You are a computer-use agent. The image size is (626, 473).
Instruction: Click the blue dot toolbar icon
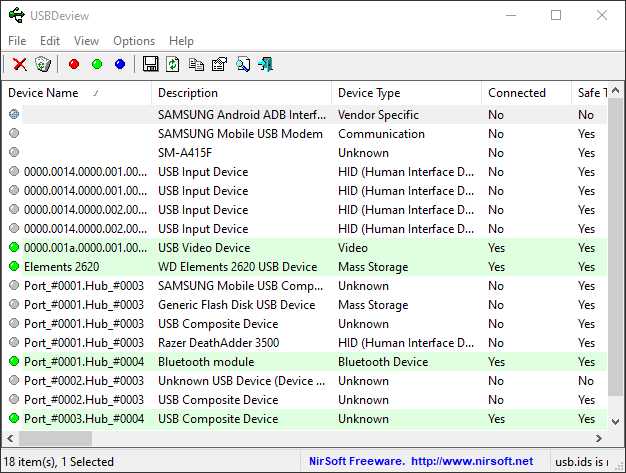(x=120, y=64)
